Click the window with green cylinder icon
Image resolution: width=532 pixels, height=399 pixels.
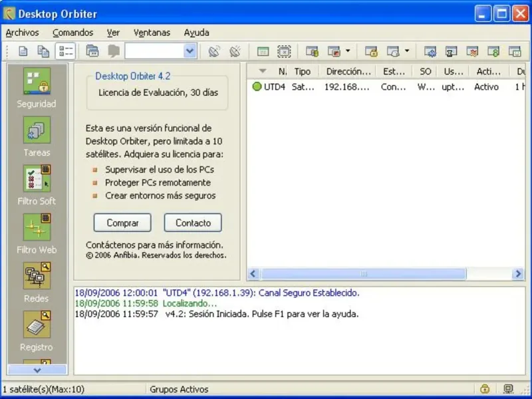point(312,52)
